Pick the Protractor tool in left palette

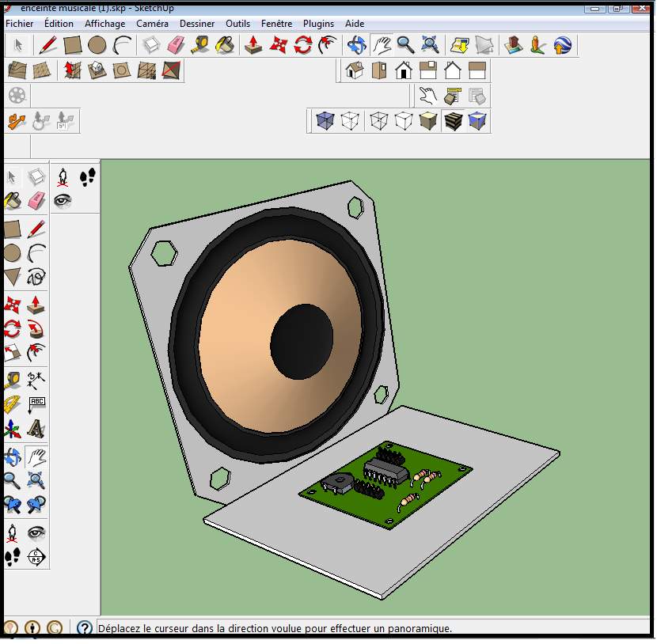tap(12, 404)
